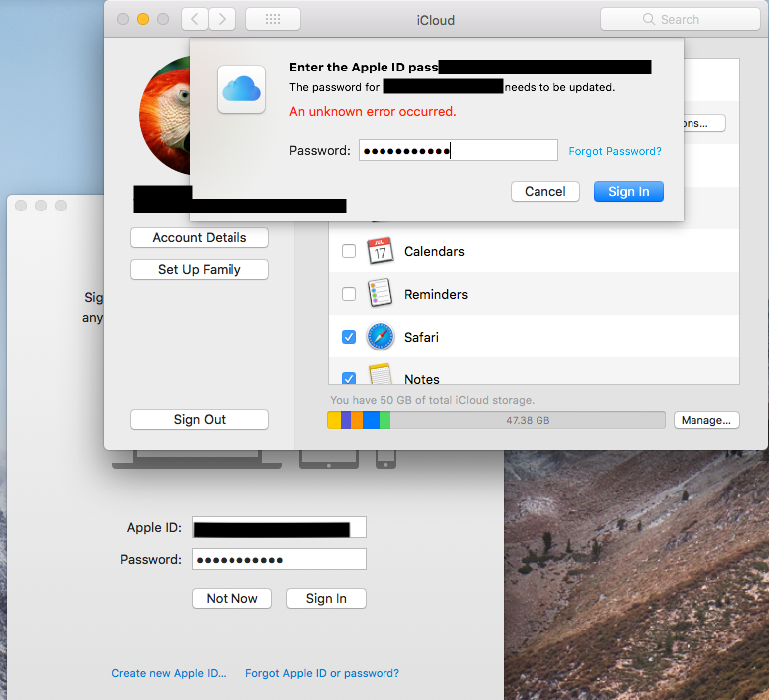Click the iCloud window title
Viewport: 769px width, 700px height.
[436, 20]
